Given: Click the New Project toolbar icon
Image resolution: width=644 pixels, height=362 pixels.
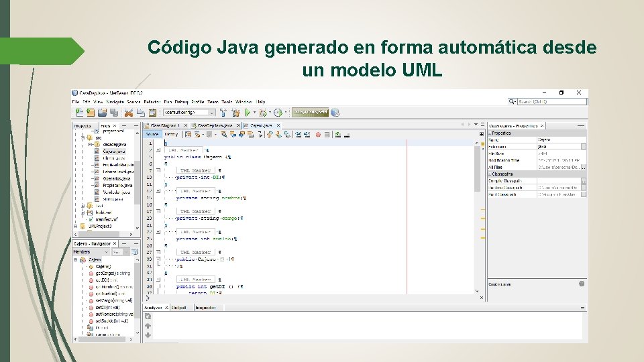Looking at the screenshot, I should click(x=91, y=113).
